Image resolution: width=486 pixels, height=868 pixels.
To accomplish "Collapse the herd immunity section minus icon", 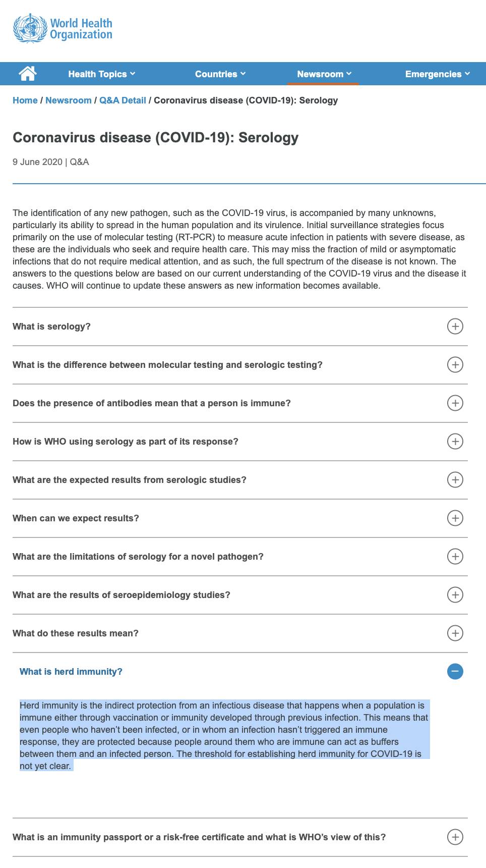I will [455, 672].
